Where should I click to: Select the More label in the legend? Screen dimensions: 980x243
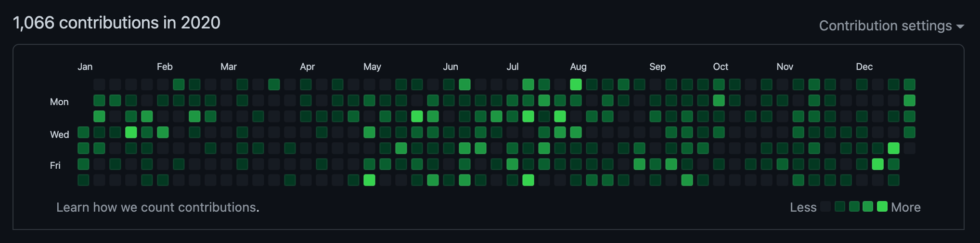(x=905, y=207)
